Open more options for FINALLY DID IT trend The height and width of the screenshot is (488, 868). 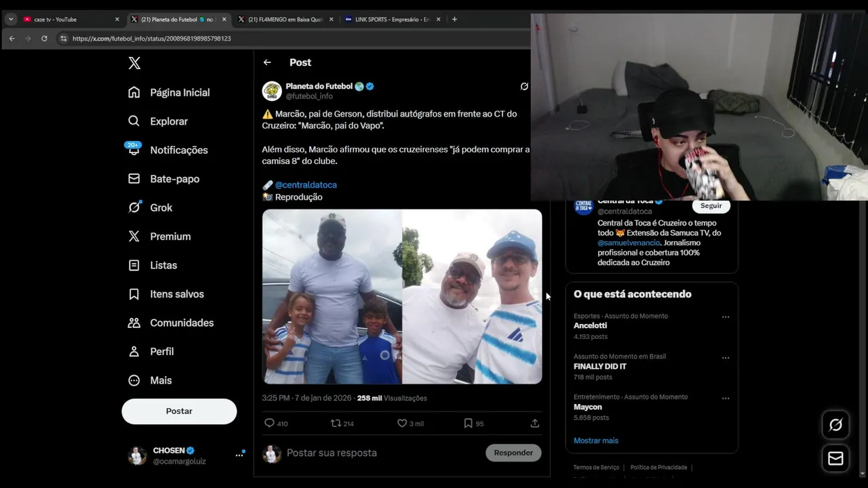[726, 358]
